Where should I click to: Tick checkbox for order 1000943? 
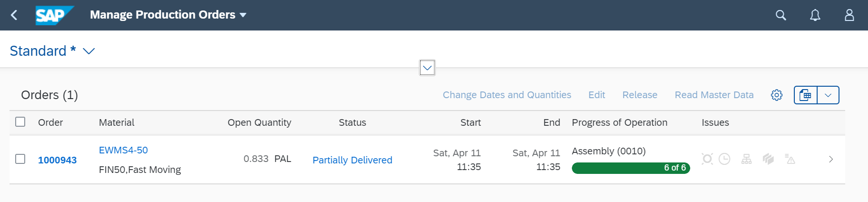coord(20,159)
